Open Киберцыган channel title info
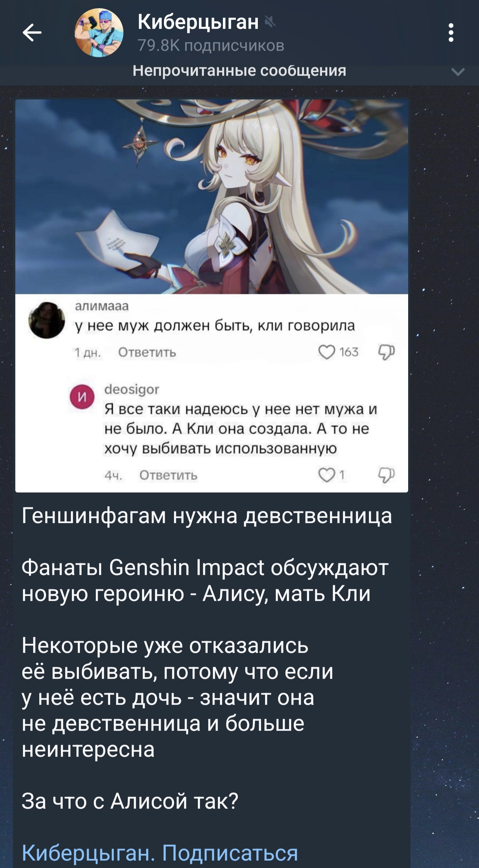Screen dimensions: 479x868 point(198,22)
